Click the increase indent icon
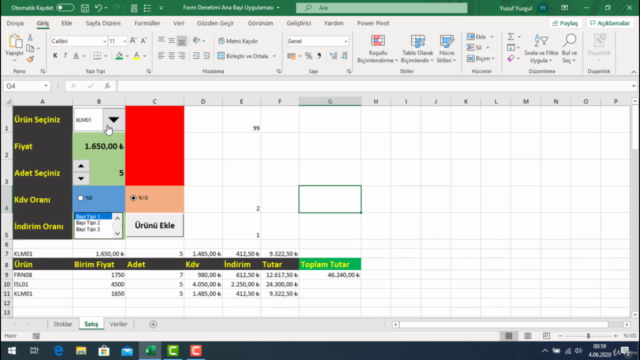The height and width of the screenshot is (360, 640). 207,56
